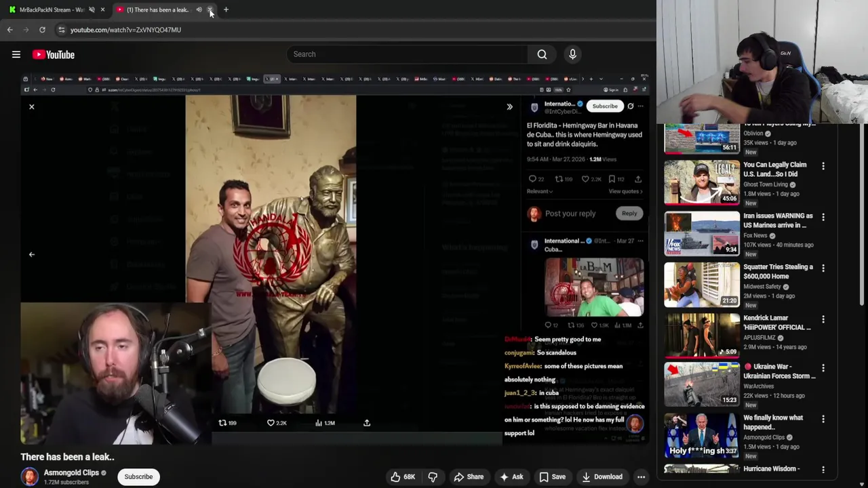Save the video to a playlist
The height and width of the screenshot is (488, 868).
[x=552, y=476]
